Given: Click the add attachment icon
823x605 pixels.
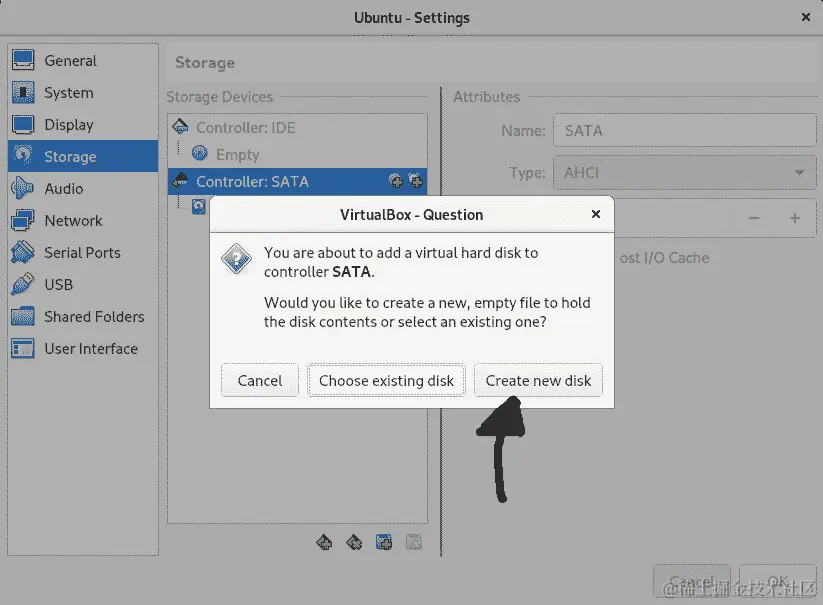Looking at the screenshot, I should (384, 542).
